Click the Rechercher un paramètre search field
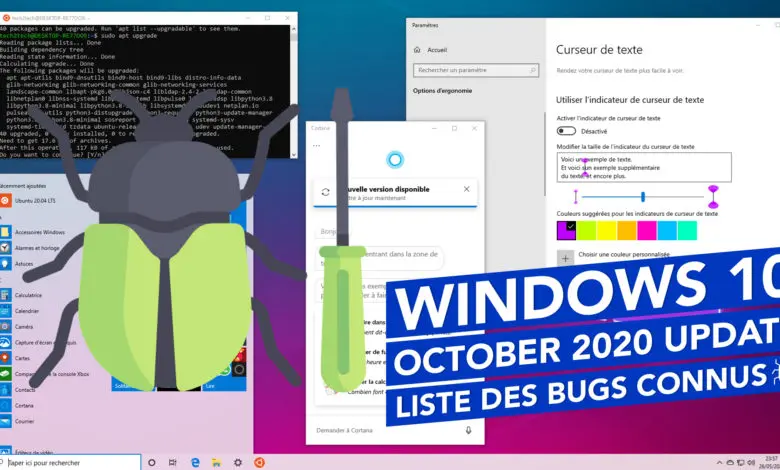The image size is (780, 470). (x=476, y=70)
